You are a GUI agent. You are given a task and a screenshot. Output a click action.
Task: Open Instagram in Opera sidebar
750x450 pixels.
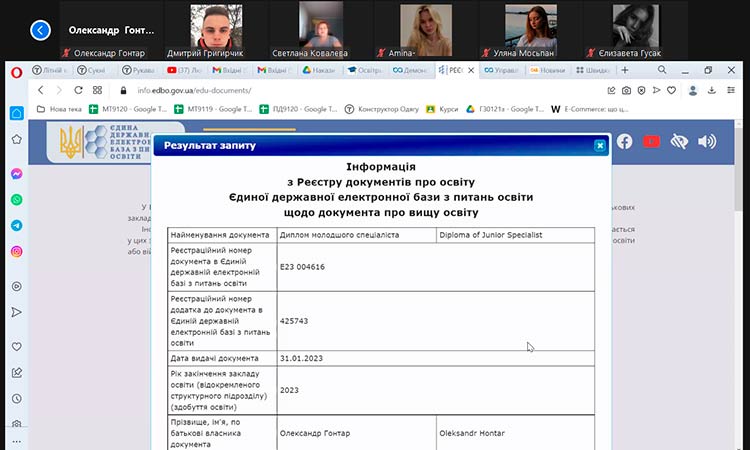[x=17, y=252]
